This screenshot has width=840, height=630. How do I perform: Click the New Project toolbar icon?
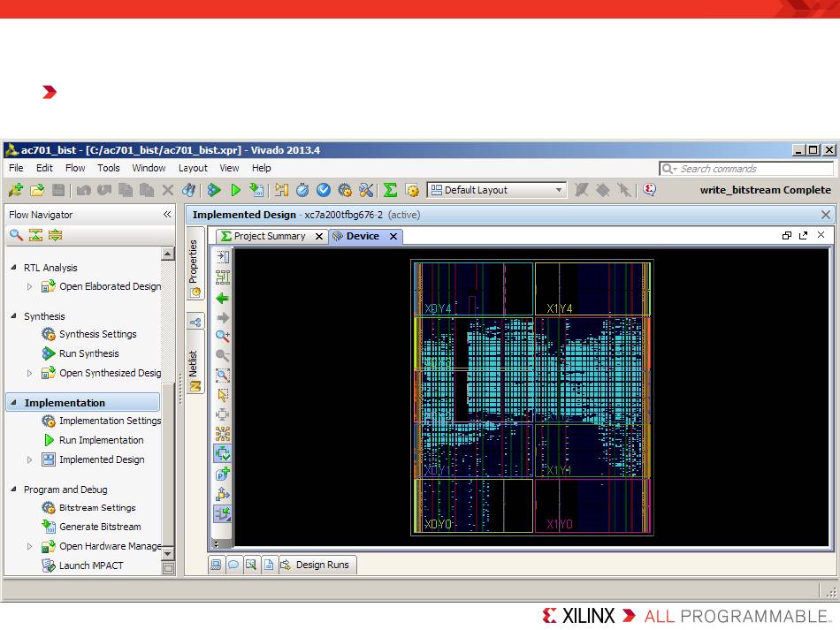click(x=16, y=190)
